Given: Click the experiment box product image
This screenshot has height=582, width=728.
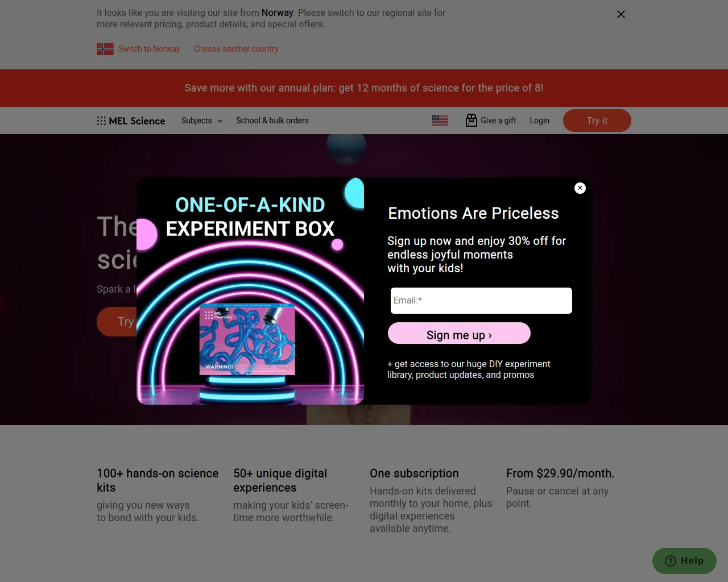Looking at the screenshot, I should [x=247, y=339].
